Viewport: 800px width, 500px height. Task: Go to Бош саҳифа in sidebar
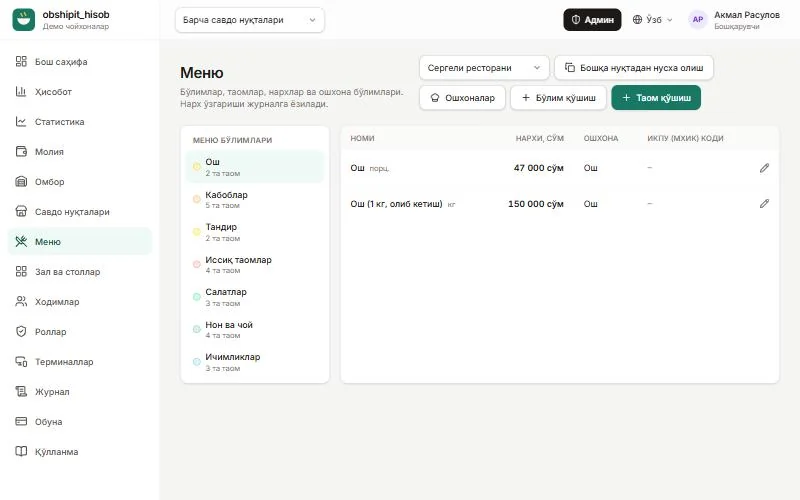coord(80,61)
